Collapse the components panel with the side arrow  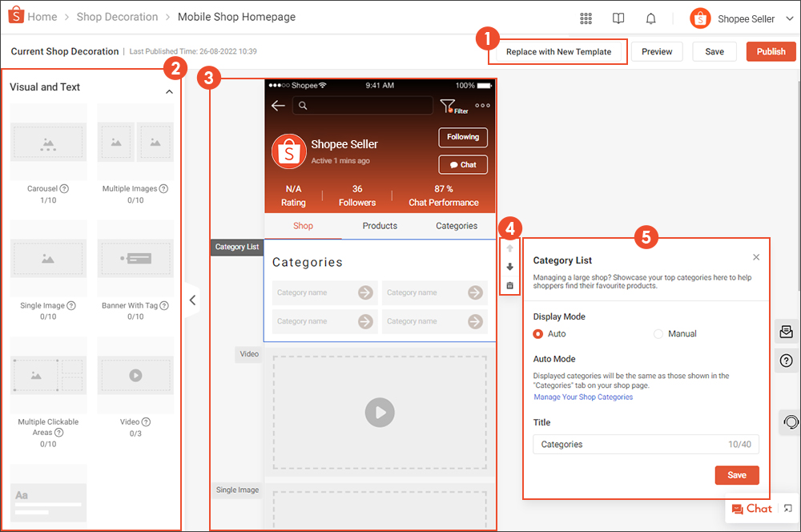[x=192, y=300]
